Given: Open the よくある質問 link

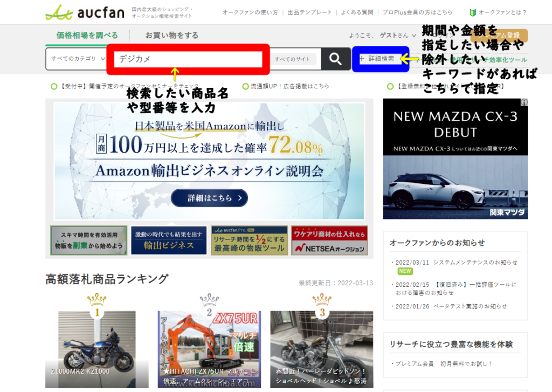Looking at the screenshot, I should 357,12.
